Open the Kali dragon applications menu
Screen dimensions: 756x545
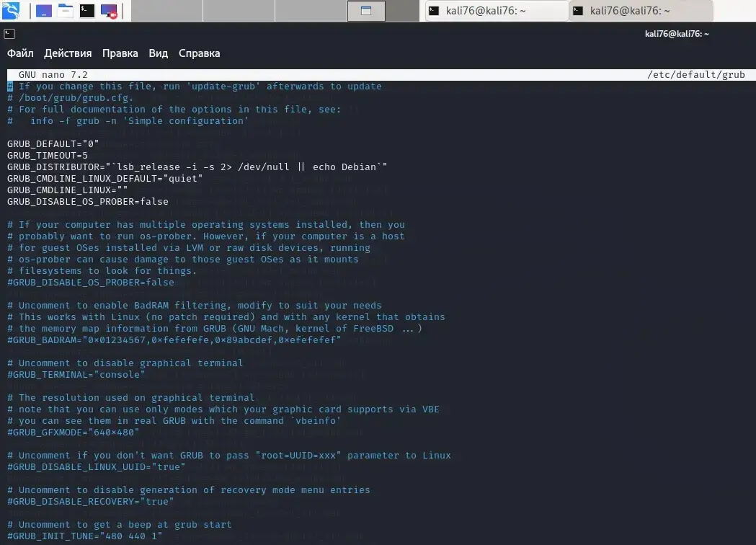tap(11, 11)
